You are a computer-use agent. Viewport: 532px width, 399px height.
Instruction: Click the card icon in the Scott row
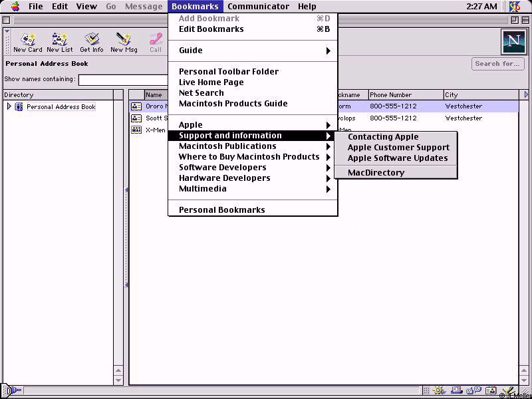point(136,118)
